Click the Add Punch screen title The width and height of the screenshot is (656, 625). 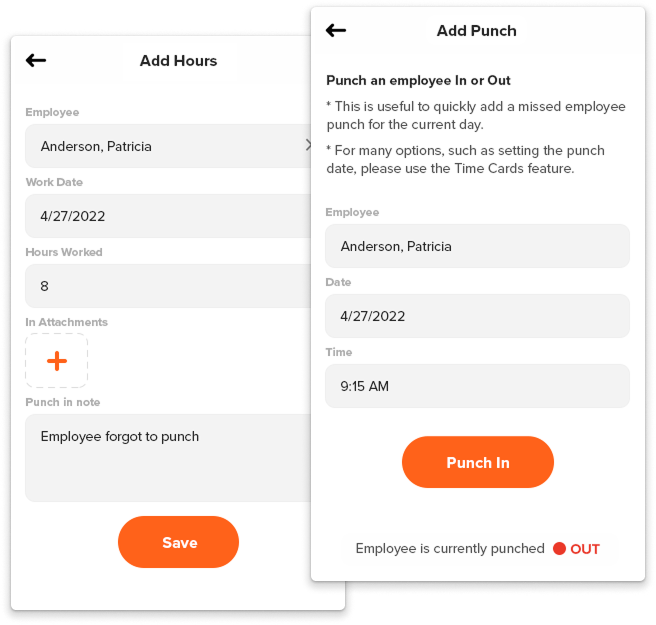point(476,31)
